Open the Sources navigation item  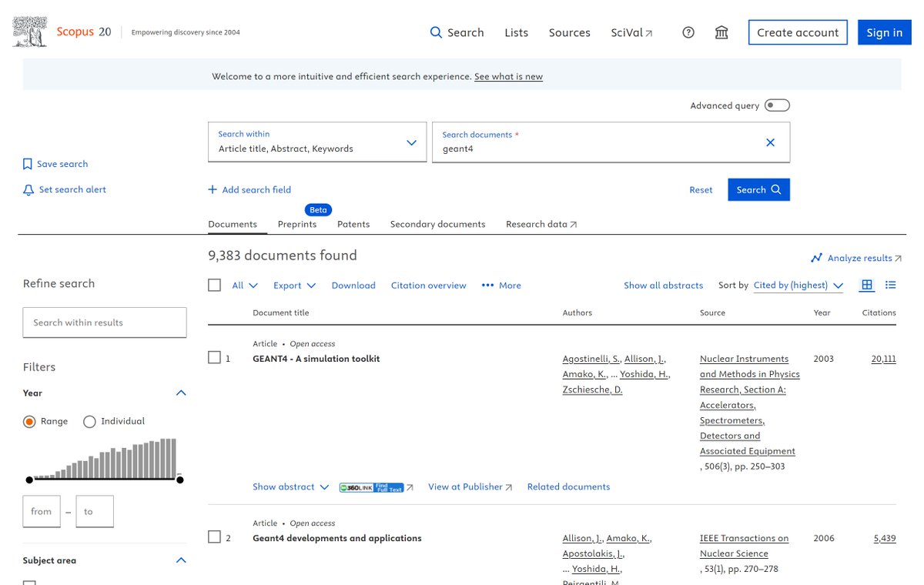[570, 32]
